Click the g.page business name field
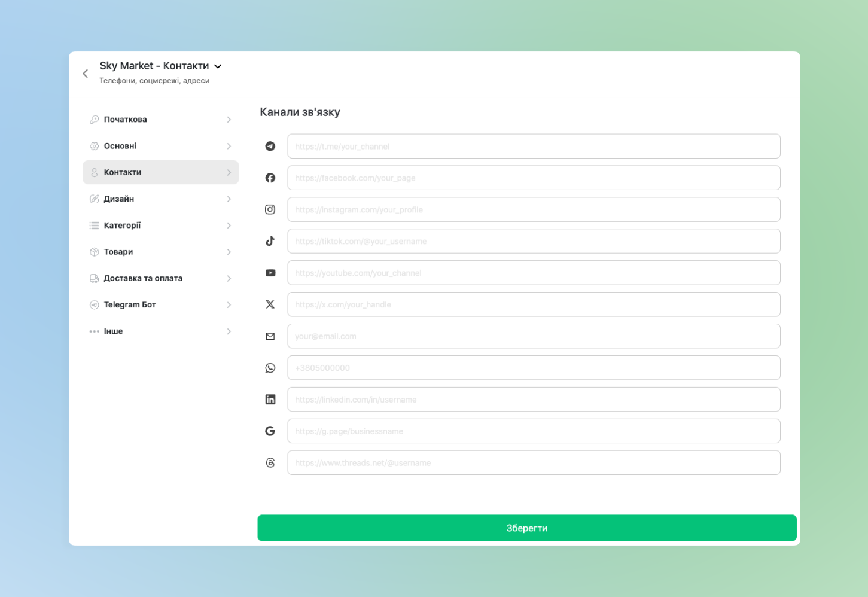The width and height of the screenshot is (868, 597). (x=533, y=431)
